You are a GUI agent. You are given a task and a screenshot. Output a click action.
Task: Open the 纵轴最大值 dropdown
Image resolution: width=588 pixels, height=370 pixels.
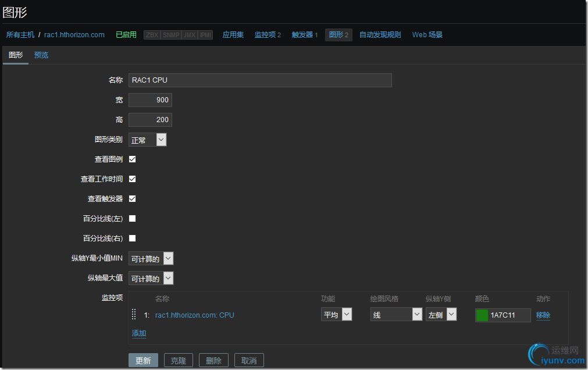pyautogui.click(x=151, y=279)
